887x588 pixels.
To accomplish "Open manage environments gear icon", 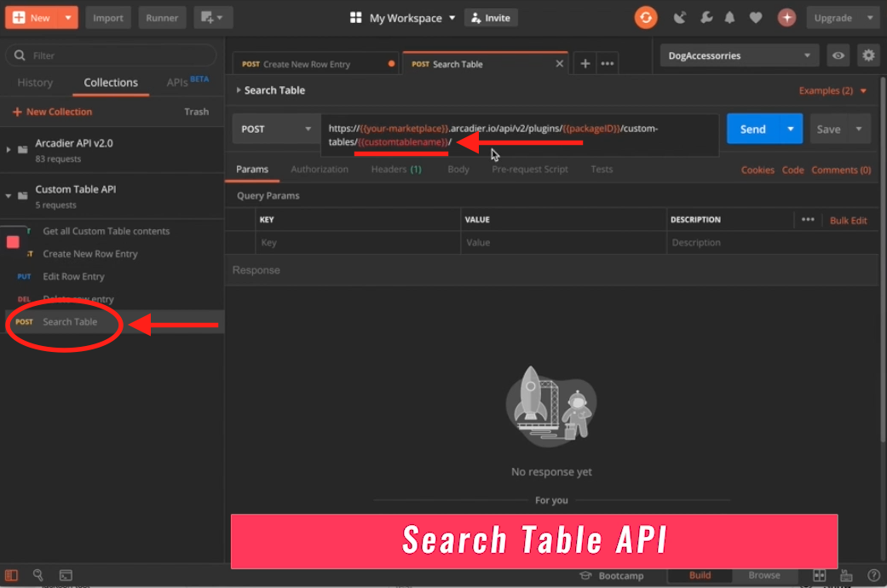I will coord(868,55).
